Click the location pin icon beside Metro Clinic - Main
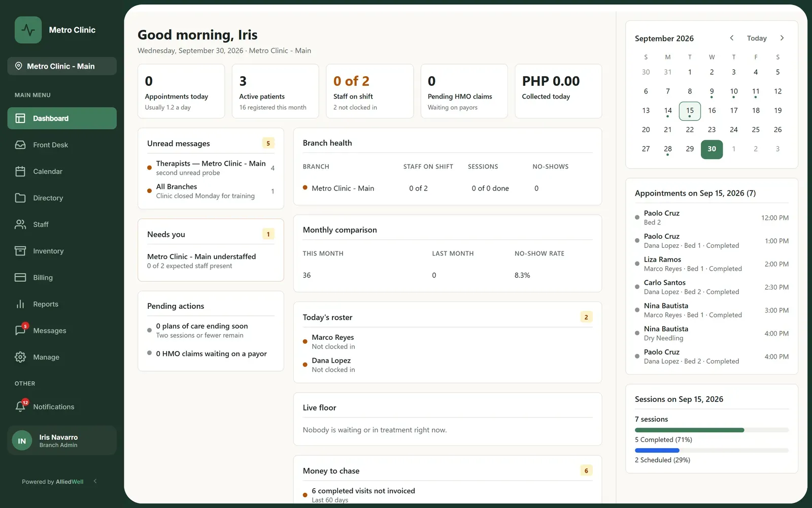The height and width of the screenshot is (508, 812). 19,66
